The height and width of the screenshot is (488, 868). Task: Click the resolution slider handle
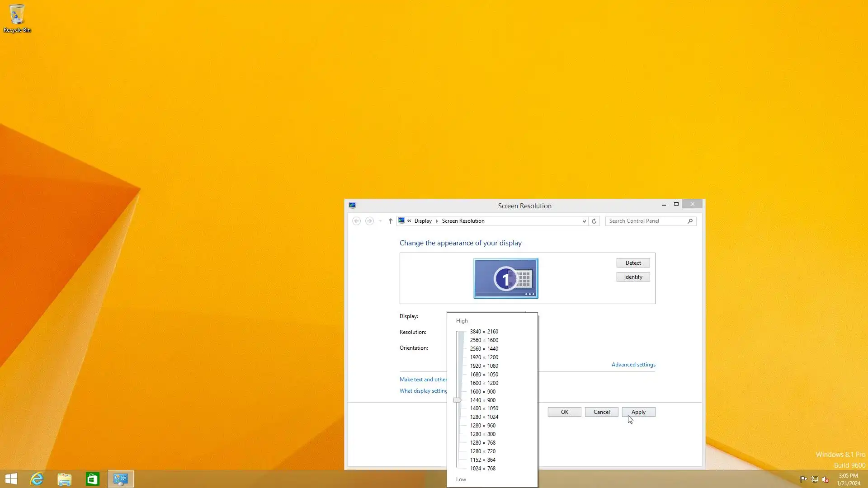[458, 400]
